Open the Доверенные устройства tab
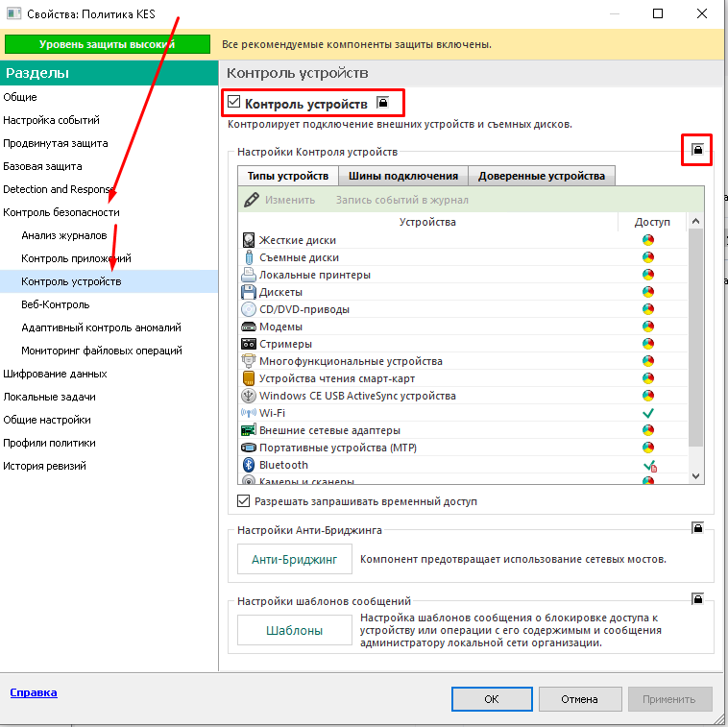This screenshot has width=728, height=727. (x=542, y=176)
